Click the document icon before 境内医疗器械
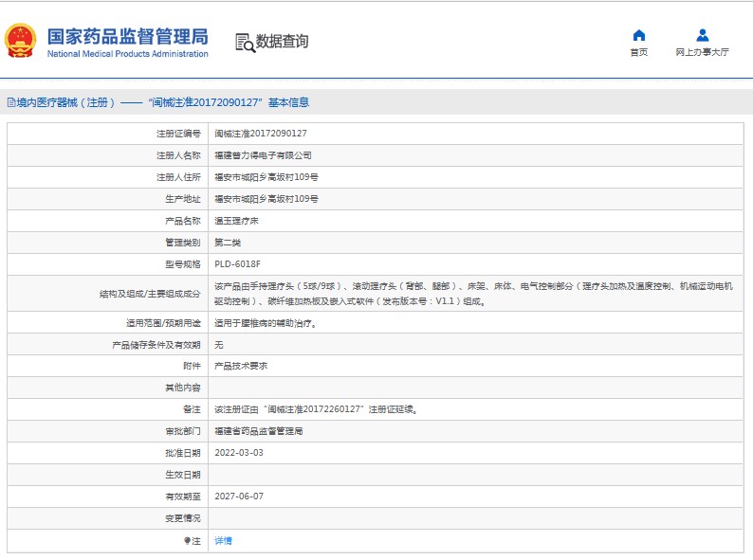The height and width of the screenshot is (560, 753). (x=11, y=102)
